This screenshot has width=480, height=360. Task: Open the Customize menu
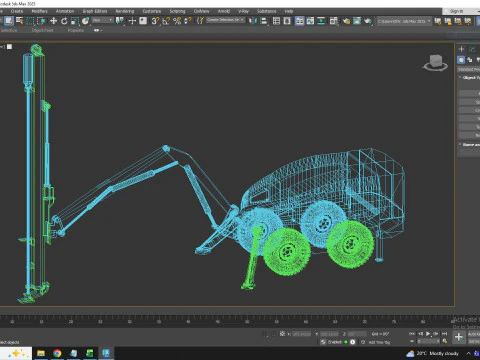[152, 11]
